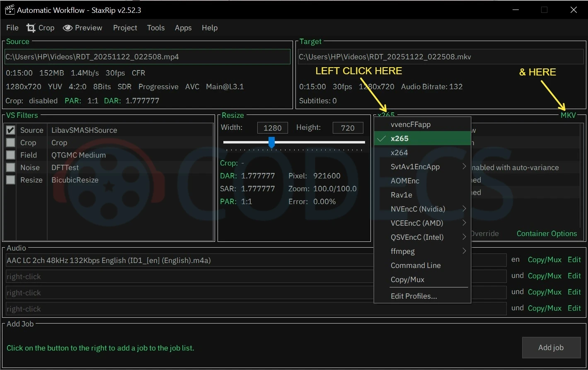Open the x265 encoder dropdown label
Image resolution: width=588 pixels, height=370 pixels.
point(386,115)
